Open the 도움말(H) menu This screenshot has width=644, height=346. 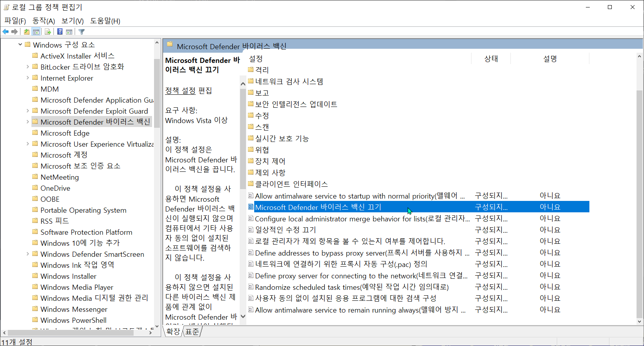[x=105, y=21]
